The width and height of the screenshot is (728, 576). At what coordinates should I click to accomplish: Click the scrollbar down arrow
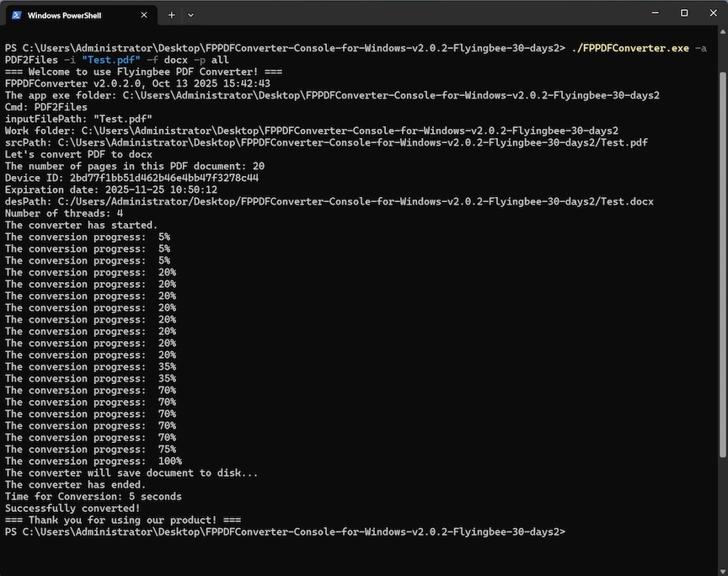click(721, 569)
